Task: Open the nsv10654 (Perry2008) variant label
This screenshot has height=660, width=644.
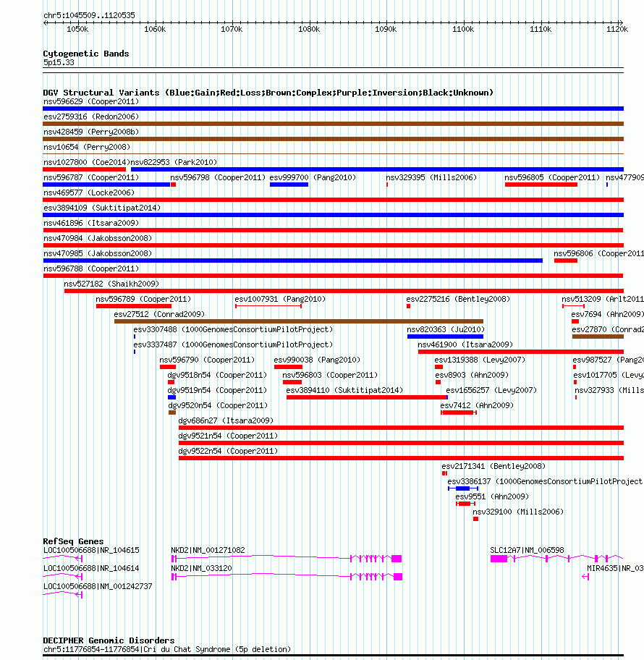Action: click(x=87, y=147)
